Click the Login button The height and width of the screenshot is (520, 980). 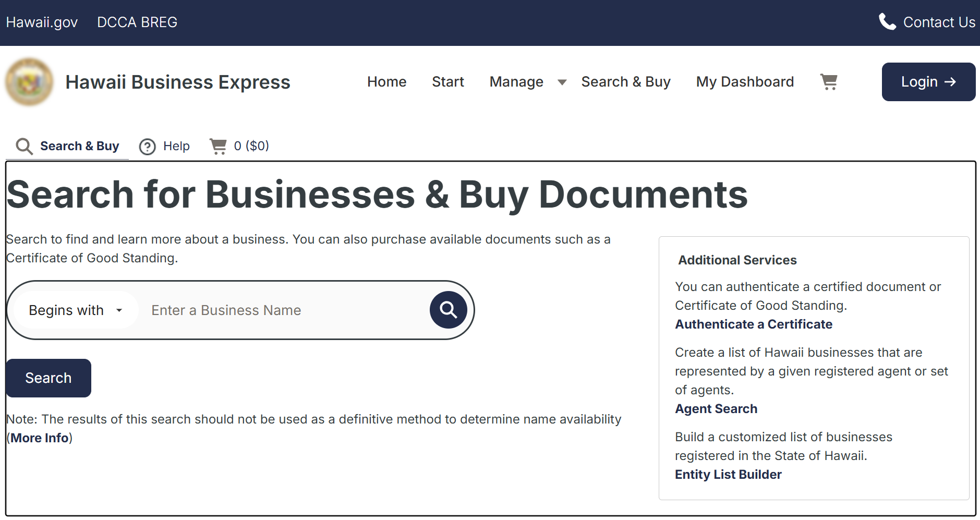(x=928, y=82)
